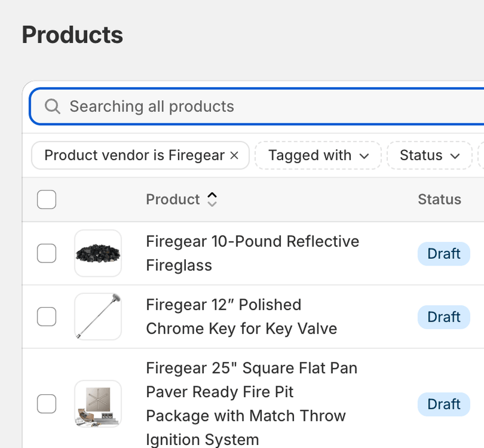Sort by the Product column header
This screenshot has height=448, width=484.
173,200
